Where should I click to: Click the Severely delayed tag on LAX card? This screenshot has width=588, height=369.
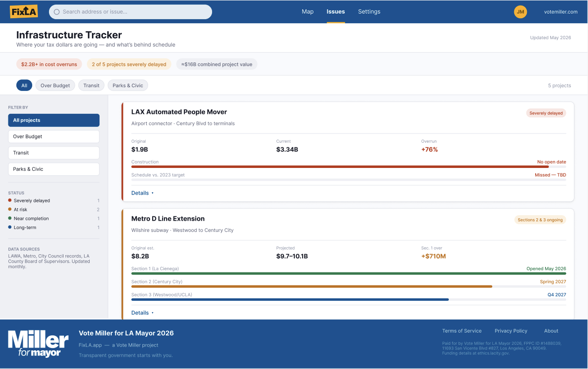tap(546, 113)
